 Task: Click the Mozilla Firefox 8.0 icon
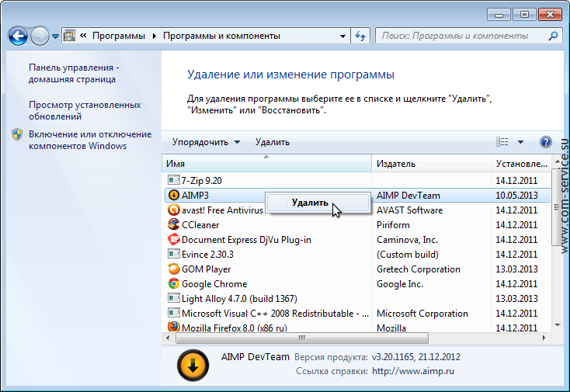(174, 327)
